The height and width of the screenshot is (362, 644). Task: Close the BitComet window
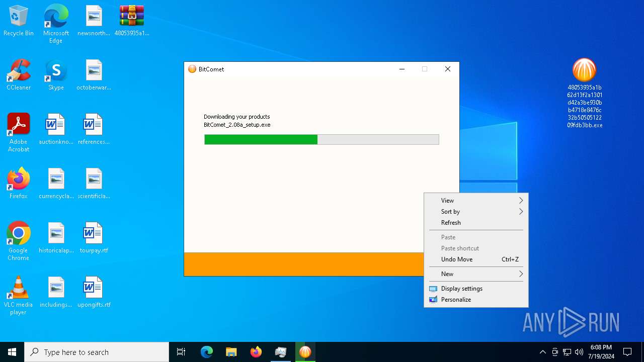pyautogui.click(x=448, y=69)
